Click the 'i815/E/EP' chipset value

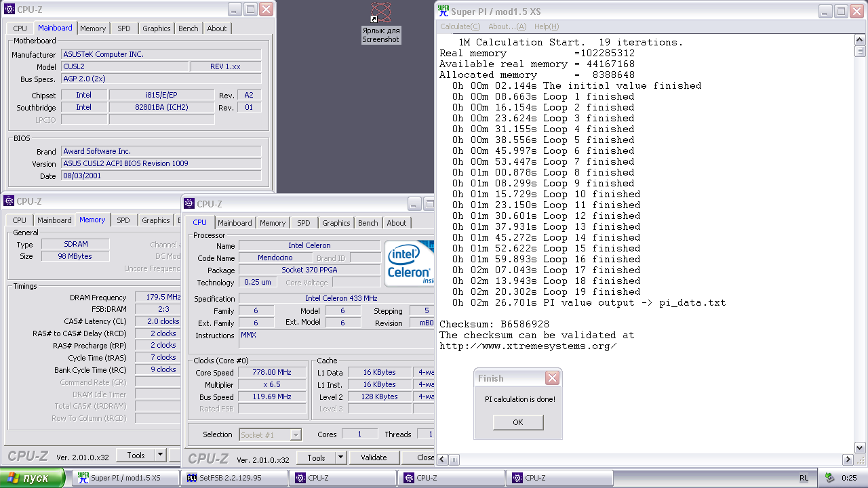pyautogui.click(x=161, y=95)
